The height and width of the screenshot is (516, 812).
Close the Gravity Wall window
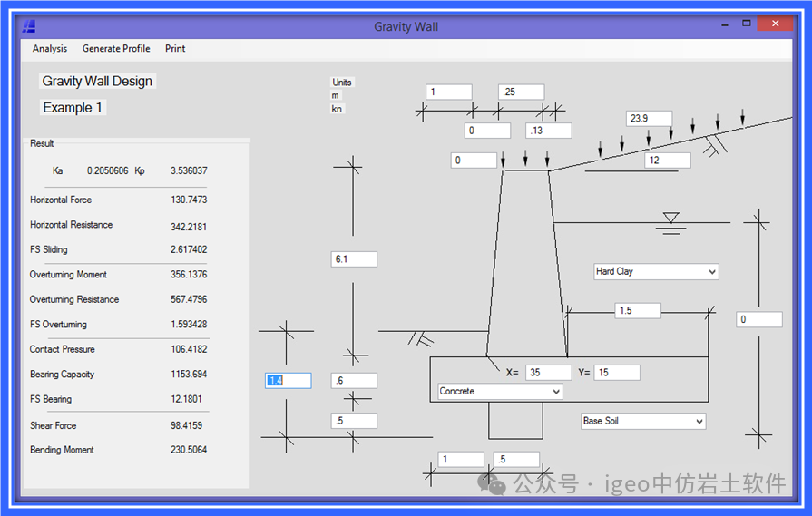tap(774, 24)
